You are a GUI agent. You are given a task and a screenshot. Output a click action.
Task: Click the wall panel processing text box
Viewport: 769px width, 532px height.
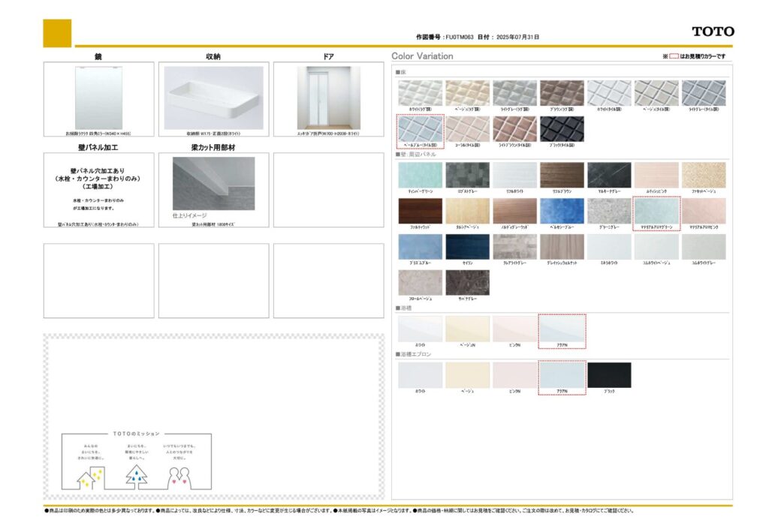click(x=98, y=188)
